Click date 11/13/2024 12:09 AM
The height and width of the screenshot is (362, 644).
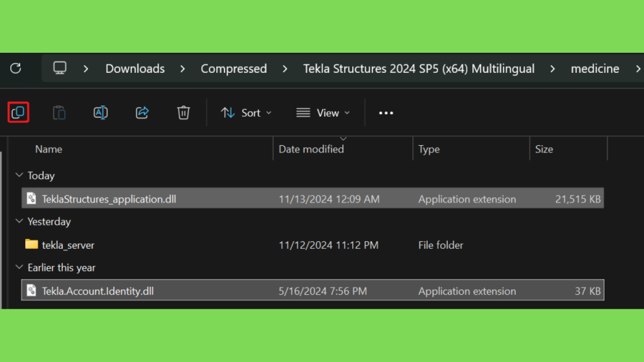[x=329, y=199]
